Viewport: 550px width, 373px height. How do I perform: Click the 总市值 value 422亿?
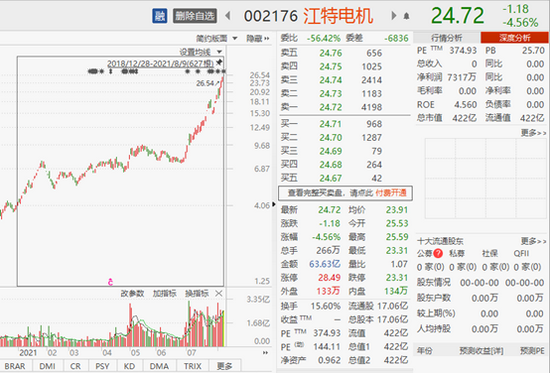click(464, 118)
